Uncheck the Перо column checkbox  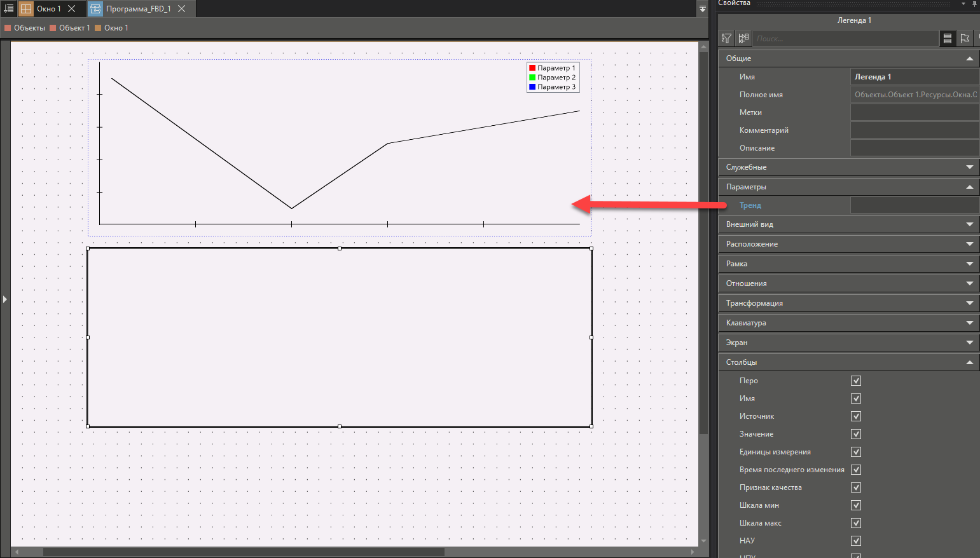(x=855, y=381)
